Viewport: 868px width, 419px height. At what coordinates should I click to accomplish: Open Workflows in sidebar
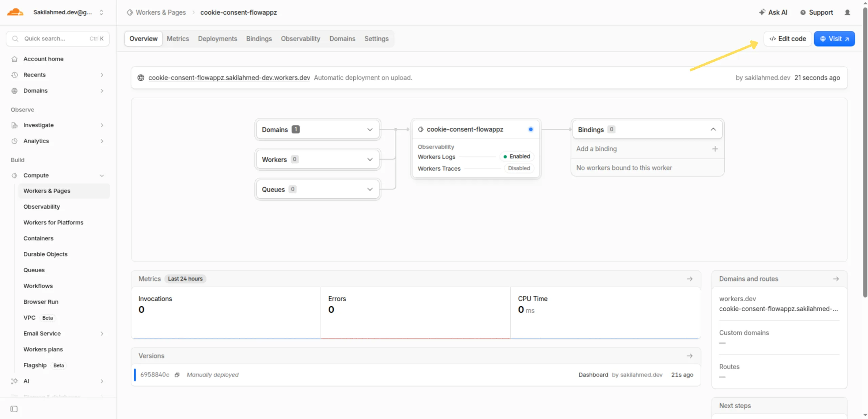coord(38,286)
